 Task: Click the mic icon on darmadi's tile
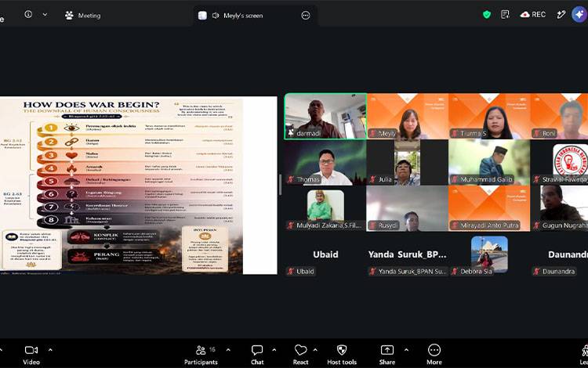(x=291, y=133)
